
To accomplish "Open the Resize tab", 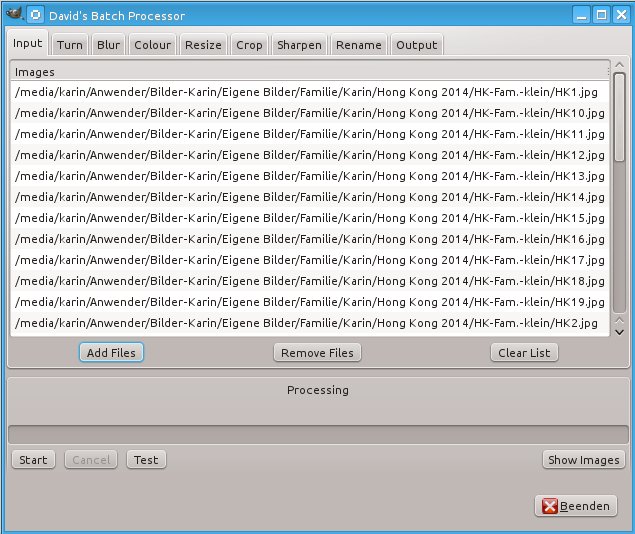I will click(203, 45).
